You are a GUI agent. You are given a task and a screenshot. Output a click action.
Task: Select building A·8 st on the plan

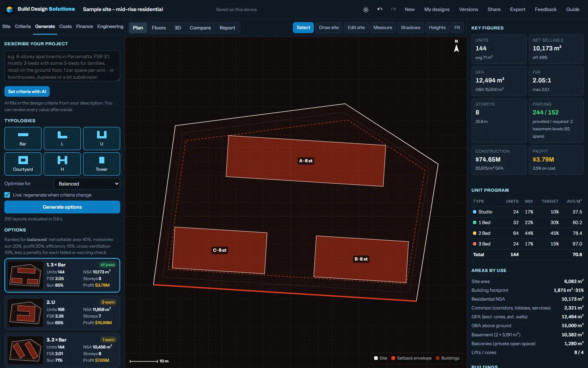[x=306, y=161]
